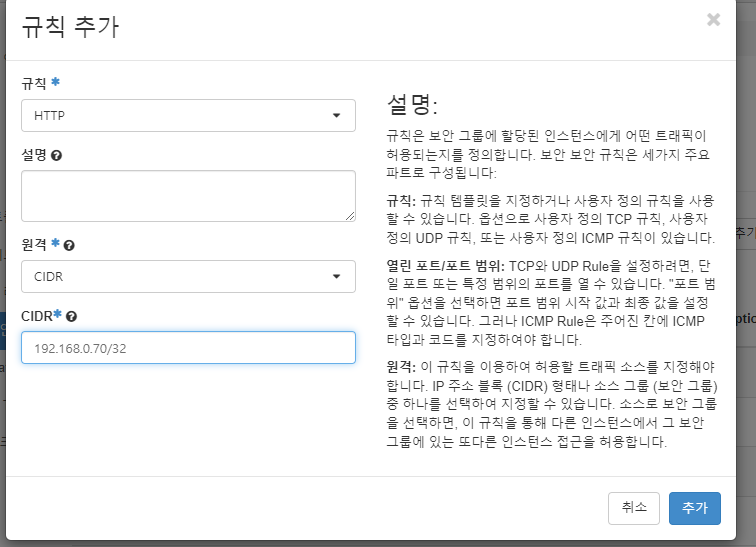Focus the CIDR field with 192.168.0.70/32
The height and width of the screenshot is (547, 756).
(189, 347)
